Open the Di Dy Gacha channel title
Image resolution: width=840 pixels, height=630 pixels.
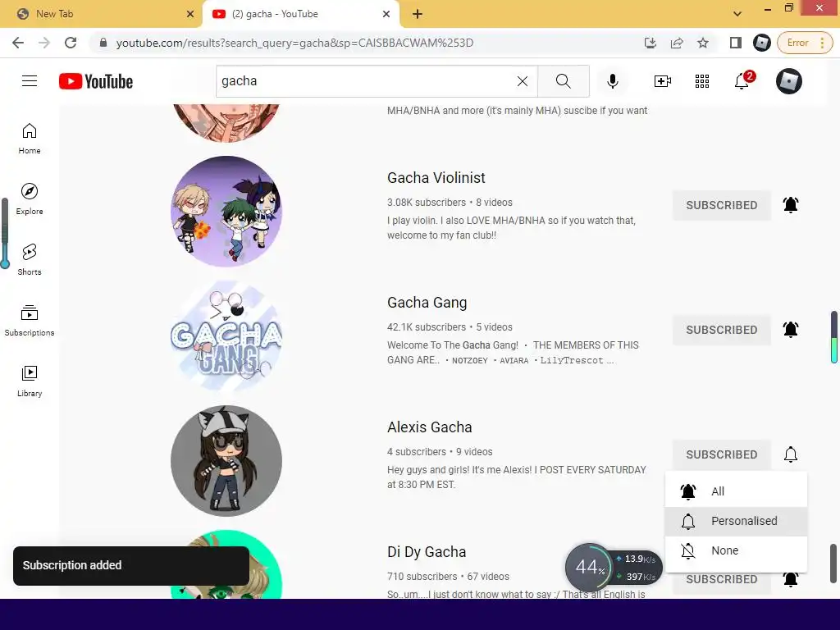427,552
